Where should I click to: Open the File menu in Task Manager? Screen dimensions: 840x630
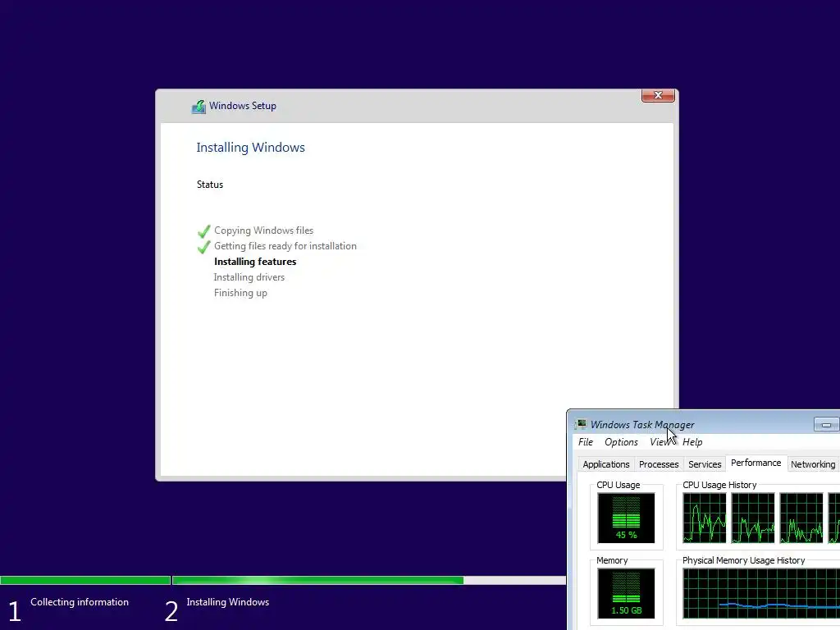[x=586, y=442]
